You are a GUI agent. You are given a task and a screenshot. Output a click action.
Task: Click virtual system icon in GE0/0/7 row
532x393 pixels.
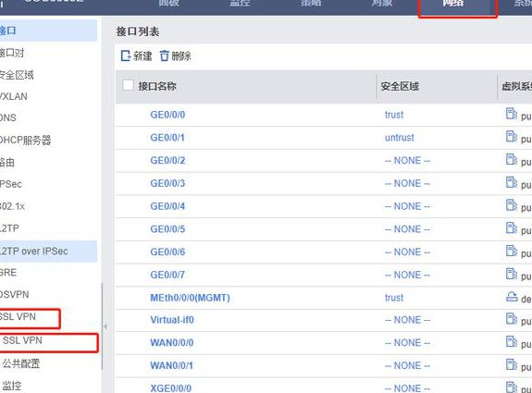pyautogui.click(x=512, y=274)
